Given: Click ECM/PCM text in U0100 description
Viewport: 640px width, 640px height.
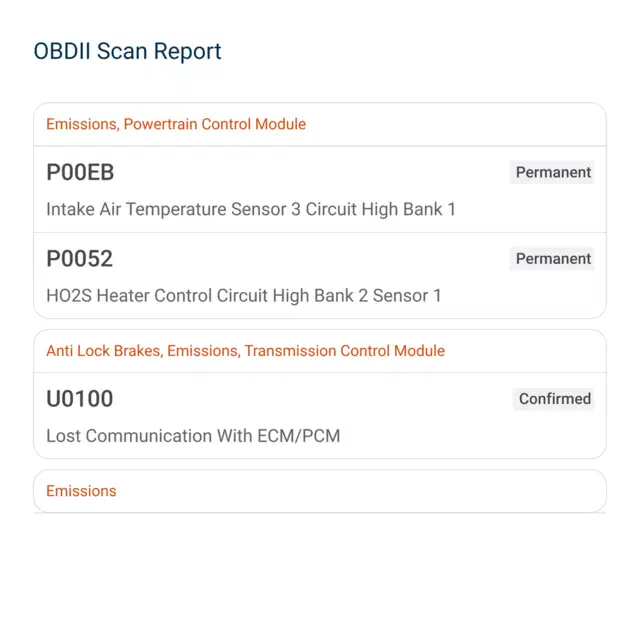Looking at the screenshot, I should 298,436.
